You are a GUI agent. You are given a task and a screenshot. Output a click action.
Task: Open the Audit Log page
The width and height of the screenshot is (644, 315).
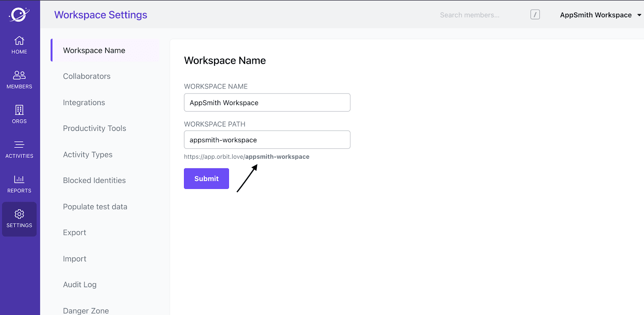click(80, 285)
